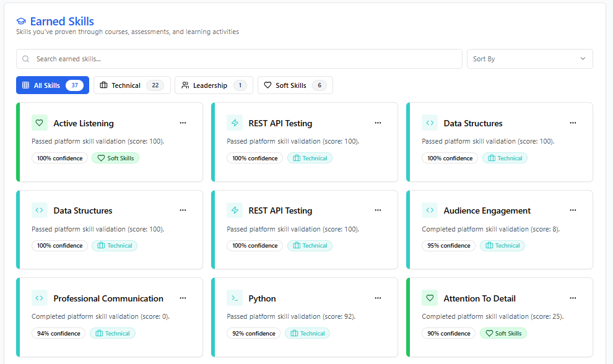613x364 pixels.
Task: Click the heart icon on Active Listening card
Action: pos(40,123)
